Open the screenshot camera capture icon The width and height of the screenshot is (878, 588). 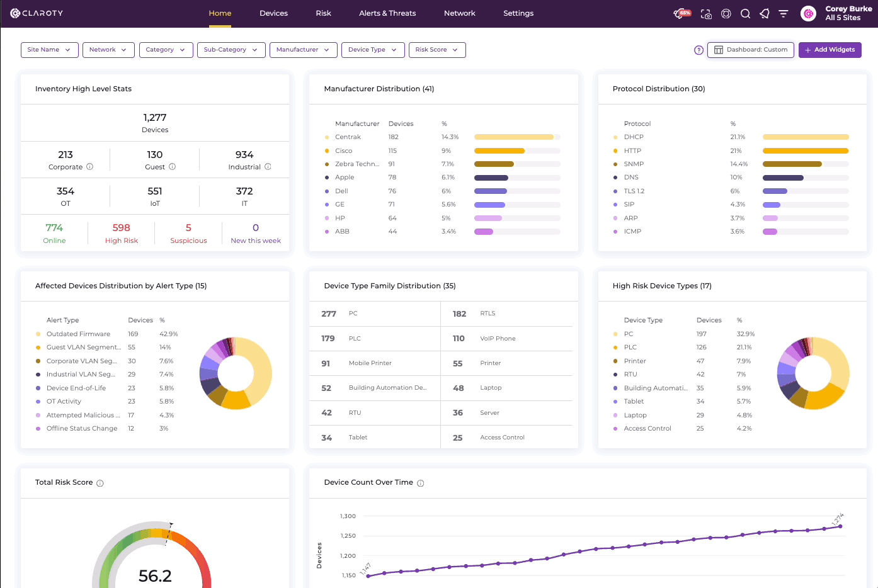coord(706,13)
